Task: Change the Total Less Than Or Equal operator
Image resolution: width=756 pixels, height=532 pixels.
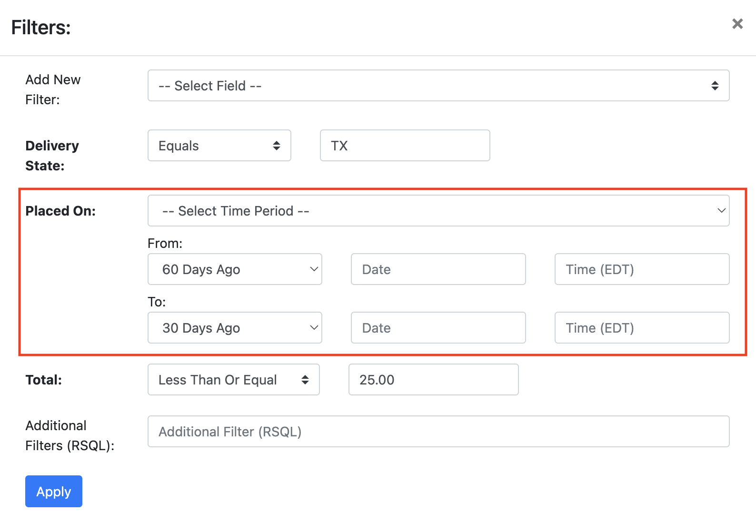Action: tap(234, 380)
